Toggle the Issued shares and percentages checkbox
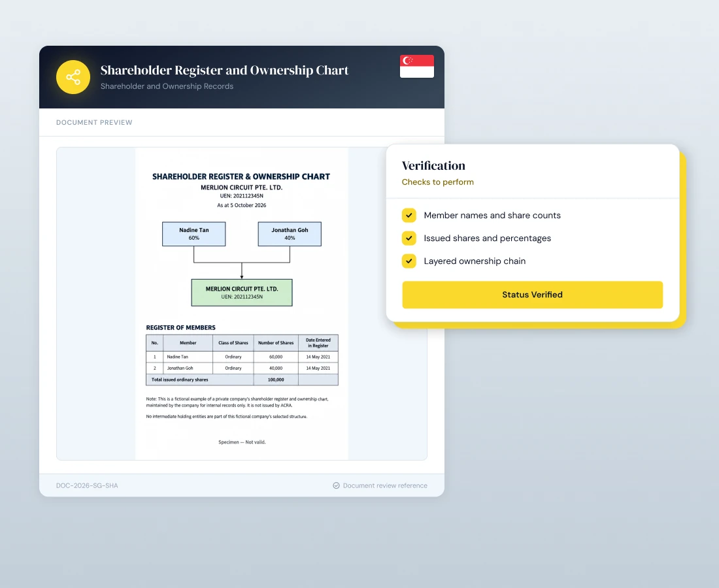 409,238
